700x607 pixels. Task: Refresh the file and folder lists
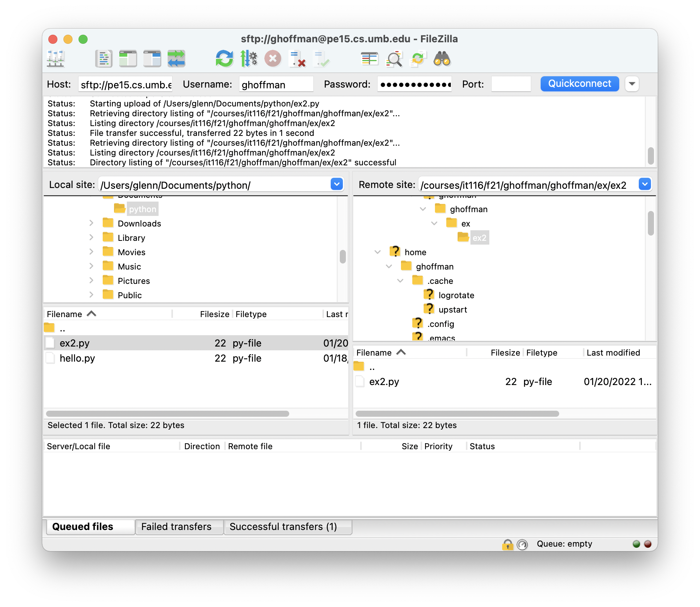(x=225, y=59)
